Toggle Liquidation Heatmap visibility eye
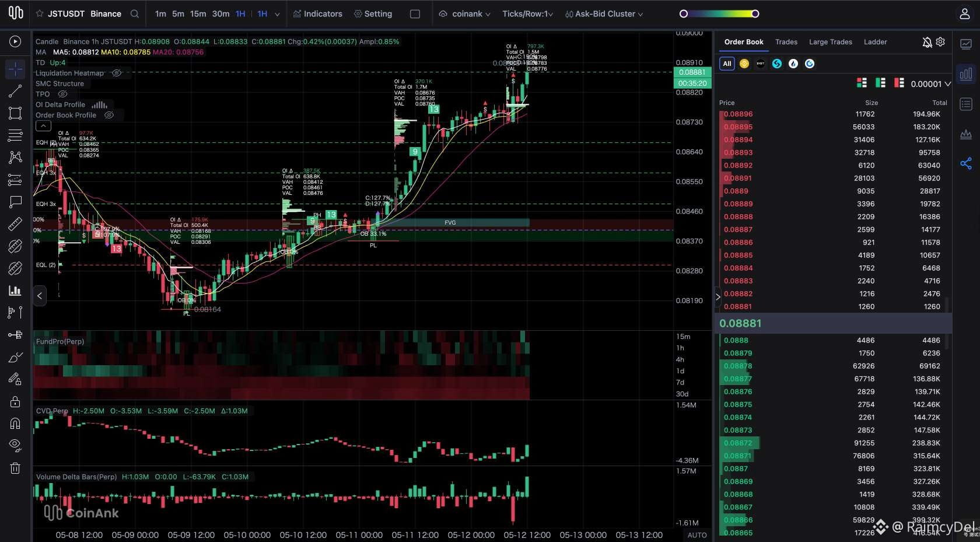The image size is (980, 542). coord(117,73)
